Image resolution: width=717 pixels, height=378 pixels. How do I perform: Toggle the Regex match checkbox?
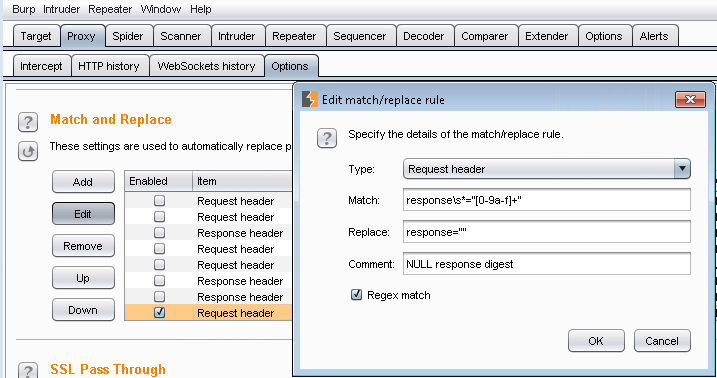click(x=356, y=295)
